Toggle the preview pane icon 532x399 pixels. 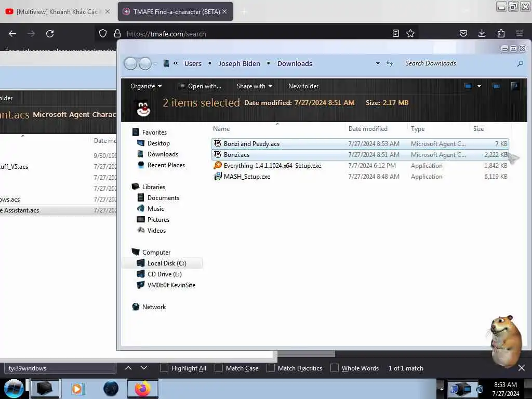(496, 86)
